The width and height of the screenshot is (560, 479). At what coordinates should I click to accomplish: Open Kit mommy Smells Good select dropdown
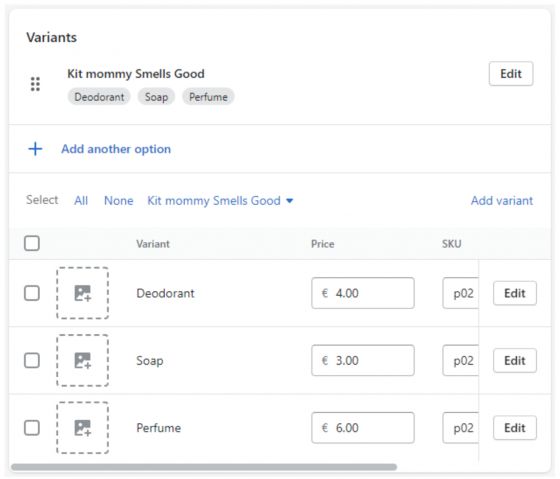pyautogui.click(x=220, y=200)
